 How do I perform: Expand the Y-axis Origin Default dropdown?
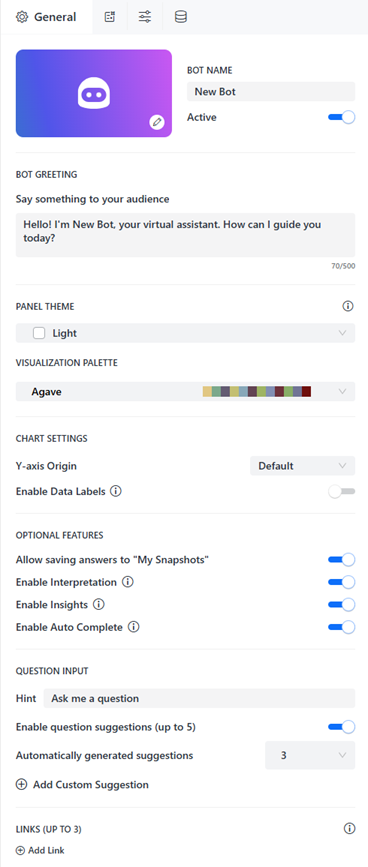[x=302, y=466]
